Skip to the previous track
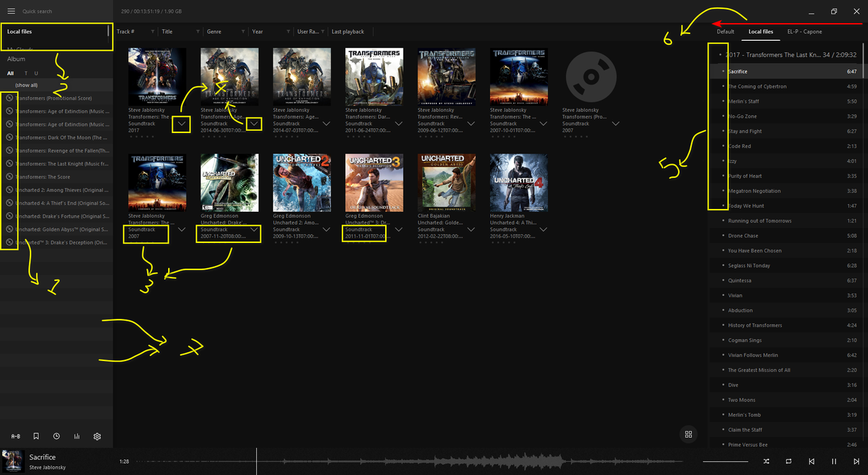 click(812, 461)
